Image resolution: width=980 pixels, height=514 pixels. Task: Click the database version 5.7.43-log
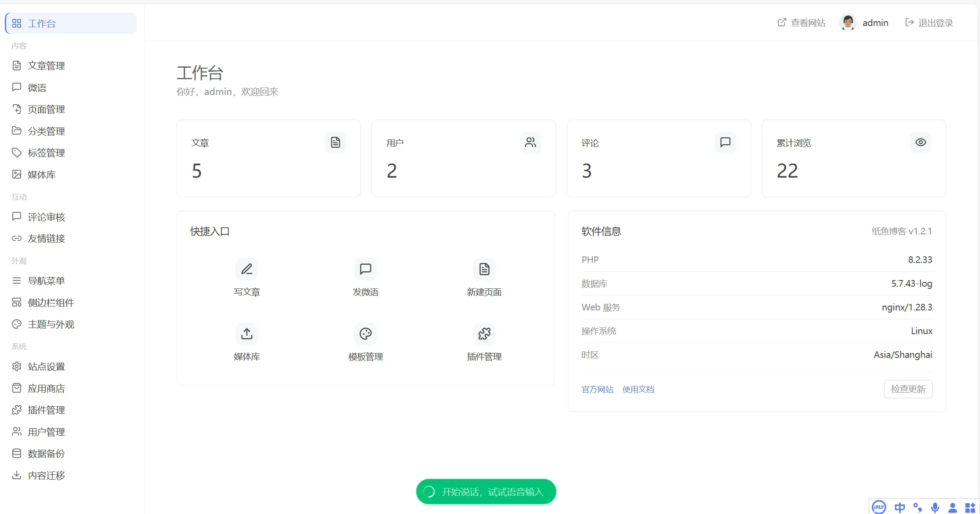912,284
